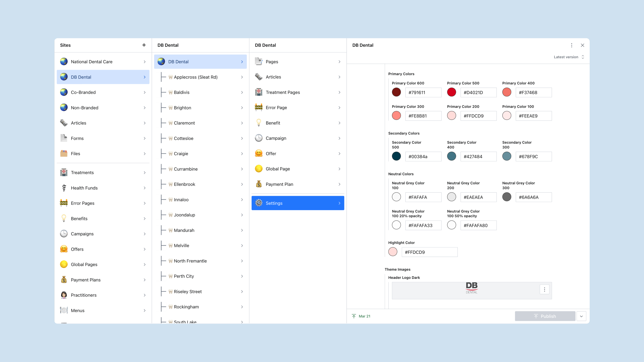
Task: Click the Publish button
Action: pyautogui.click(x=545, y=316)
